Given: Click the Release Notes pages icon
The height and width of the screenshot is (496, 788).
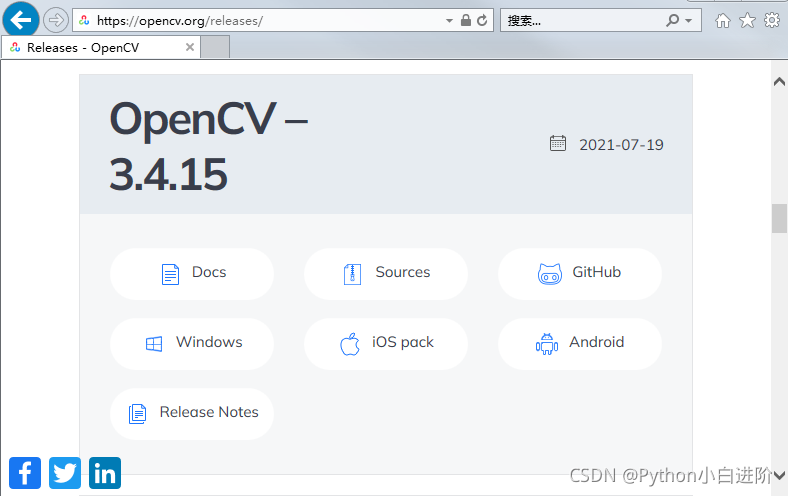Looking at the screenshot, I should tap(137, 414).
